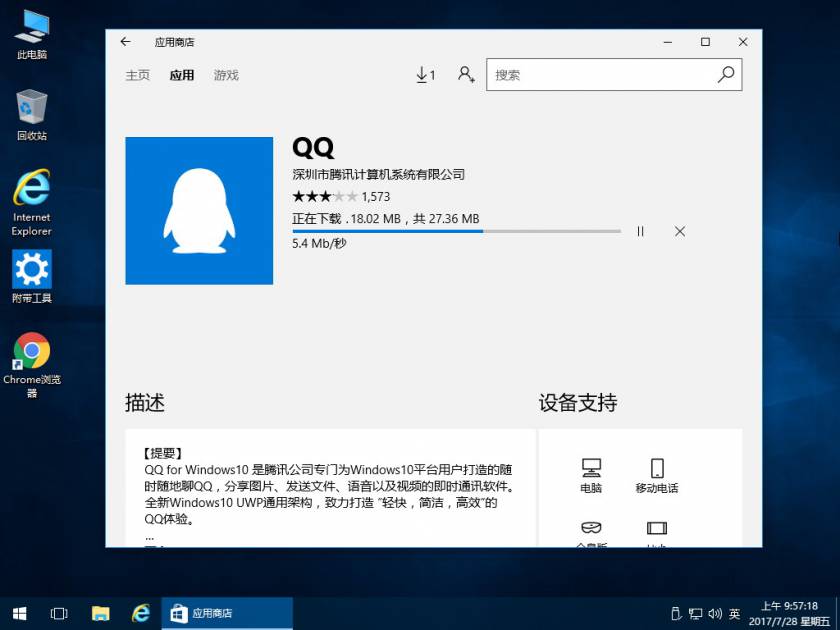
Task: Pause the QQ download
Action: [640, 231]
